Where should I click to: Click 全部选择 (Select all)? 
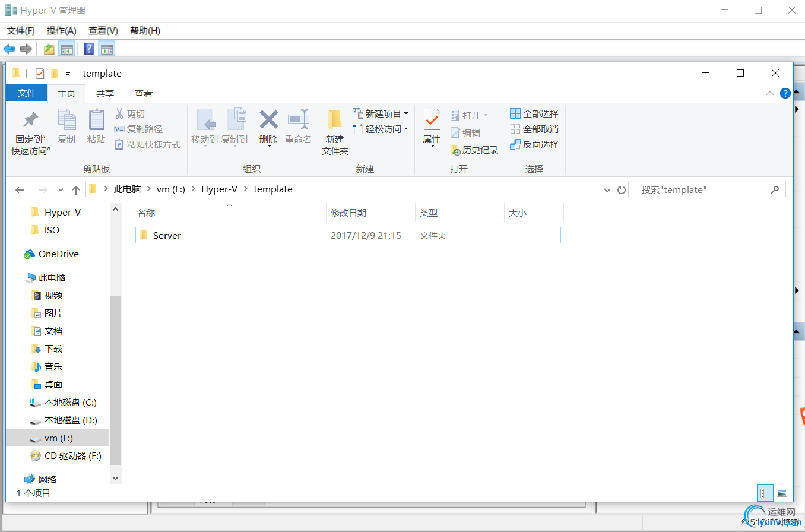click(x=534, y=113)
